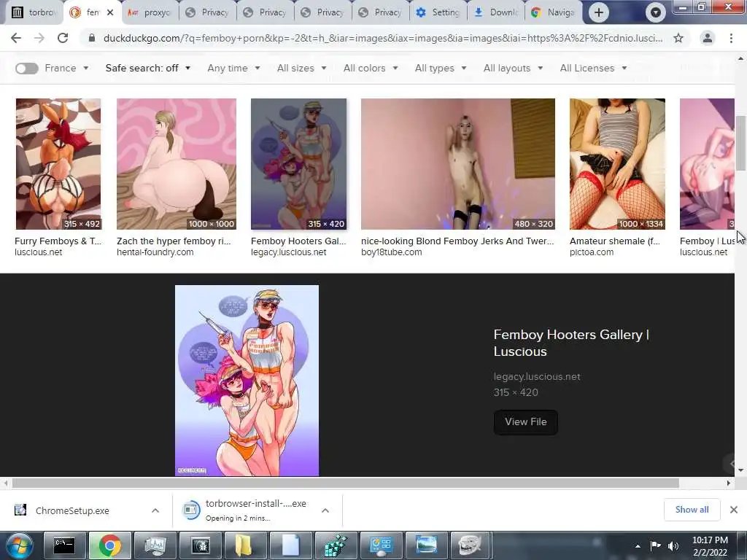The height and width of the screenshot is (560, 747).
Task: Click the torbrowser-install download item
Action: 245,510
